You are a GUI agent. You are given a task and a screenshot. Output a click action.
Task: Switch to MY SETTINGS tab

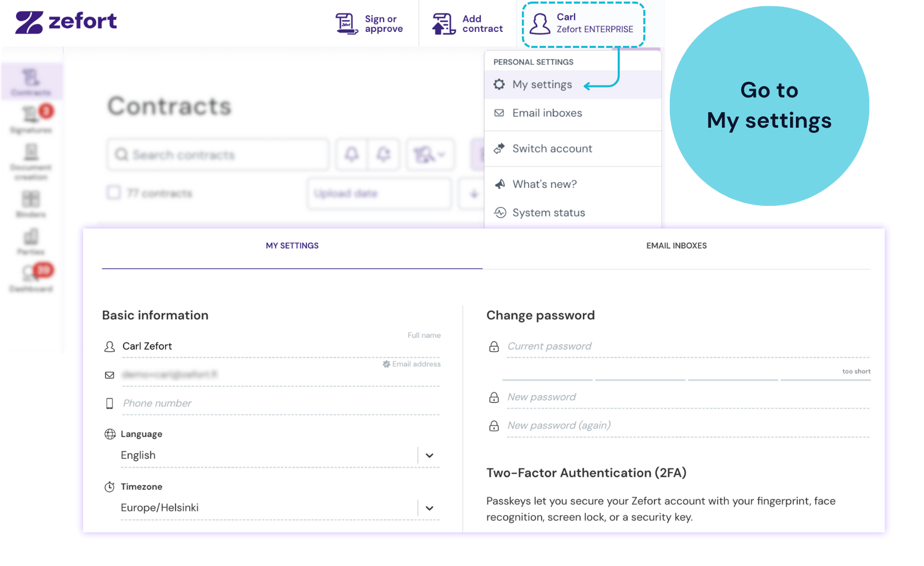pyautogui.click(x=292, y=246)
